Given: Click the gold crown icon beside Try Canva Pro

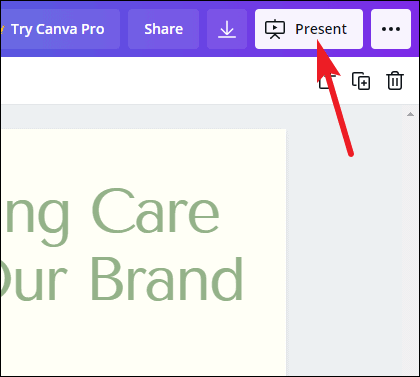Looking at the screenshot, I should click(x=2, y=29).
